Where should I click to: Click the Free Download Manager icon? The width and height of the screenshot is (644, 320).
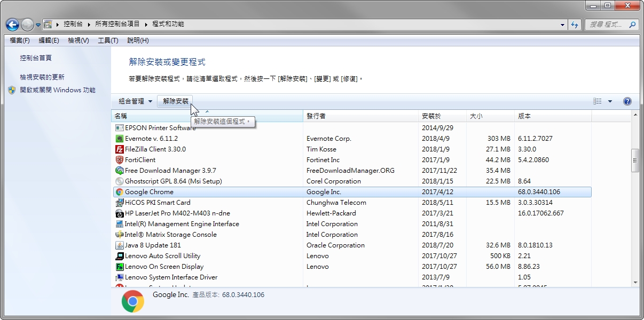(120, 170)
